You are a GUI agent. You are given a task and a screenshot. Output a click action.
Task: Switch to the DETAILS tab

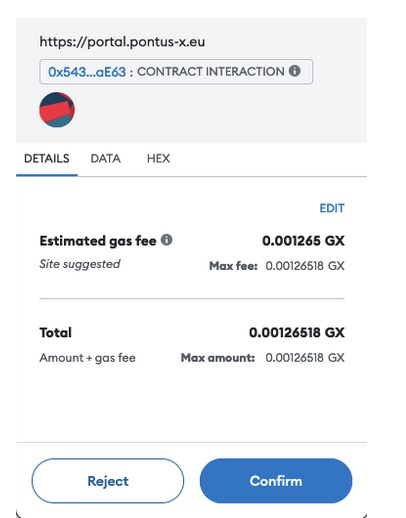click(x=47, y=158)
